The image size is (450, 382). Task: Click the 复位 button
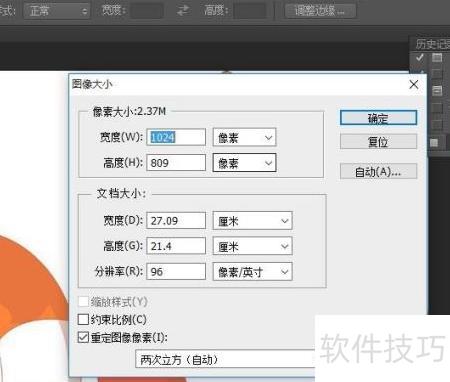point(378,142)
